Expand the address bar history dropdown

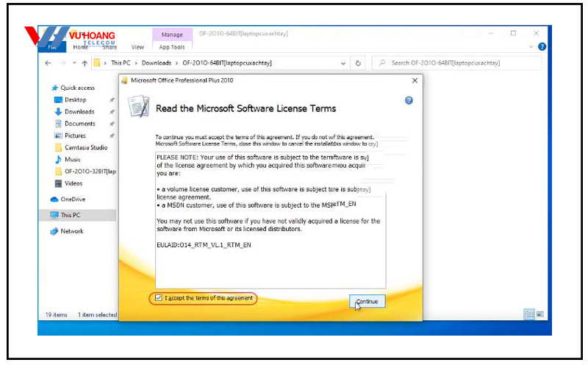pyautogui.click(x=343, y=63)
